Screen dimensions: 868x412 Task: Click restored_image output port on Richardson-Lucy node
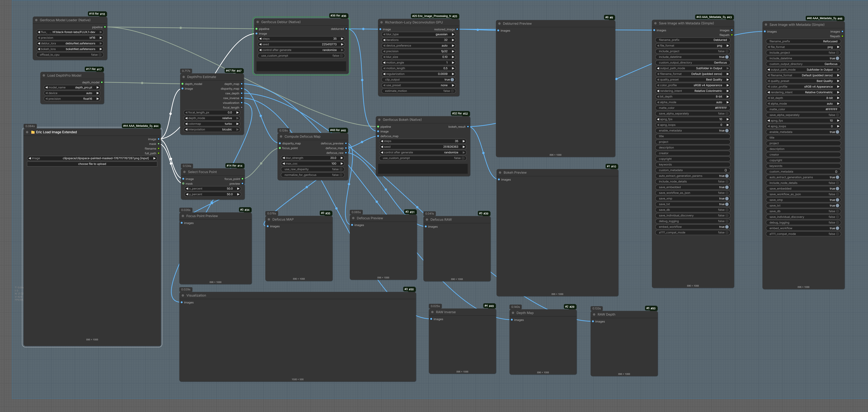click(457, 29)
